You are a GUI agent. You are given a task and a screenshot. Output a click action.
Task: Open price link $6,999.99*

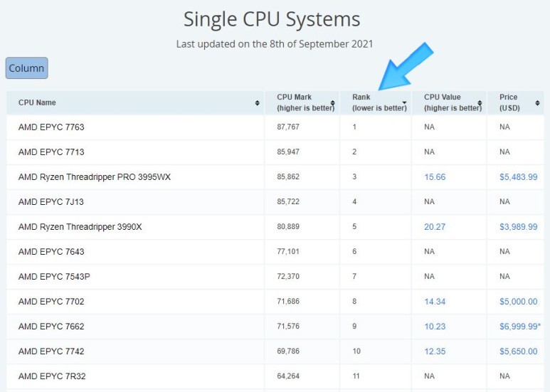pos(520,327)
